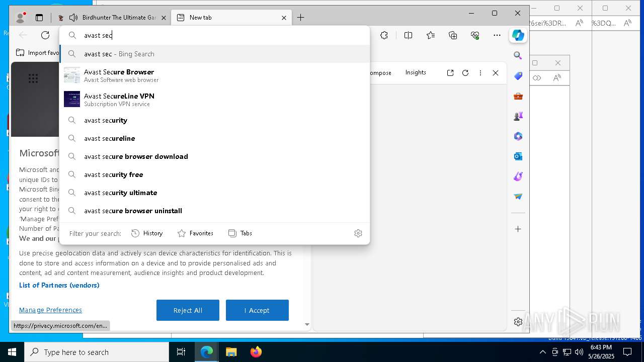Open Copilot pane more options
The image size is (644, 362).
[x=480, y=73]
